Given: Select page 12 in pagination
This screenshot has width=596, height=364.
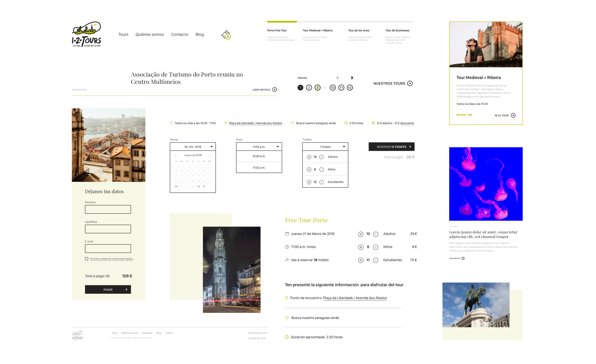Looking at the screenshot, I should [x=350, y=88].
